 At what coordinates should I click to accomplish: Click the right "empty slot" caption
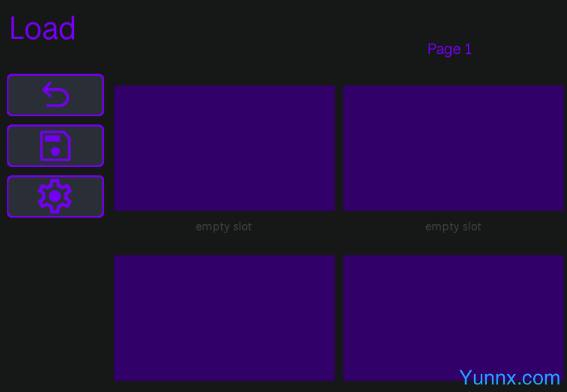click(453, 226)
